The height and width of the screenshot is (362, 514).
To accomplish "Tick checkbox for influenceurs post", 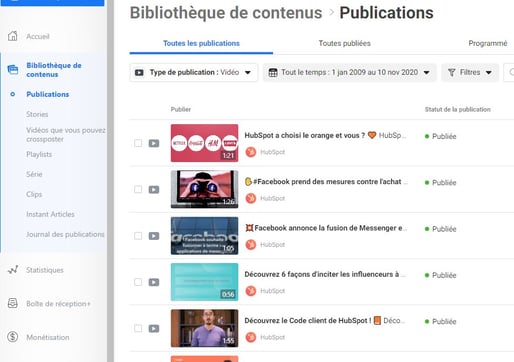I will pos(138,282).
